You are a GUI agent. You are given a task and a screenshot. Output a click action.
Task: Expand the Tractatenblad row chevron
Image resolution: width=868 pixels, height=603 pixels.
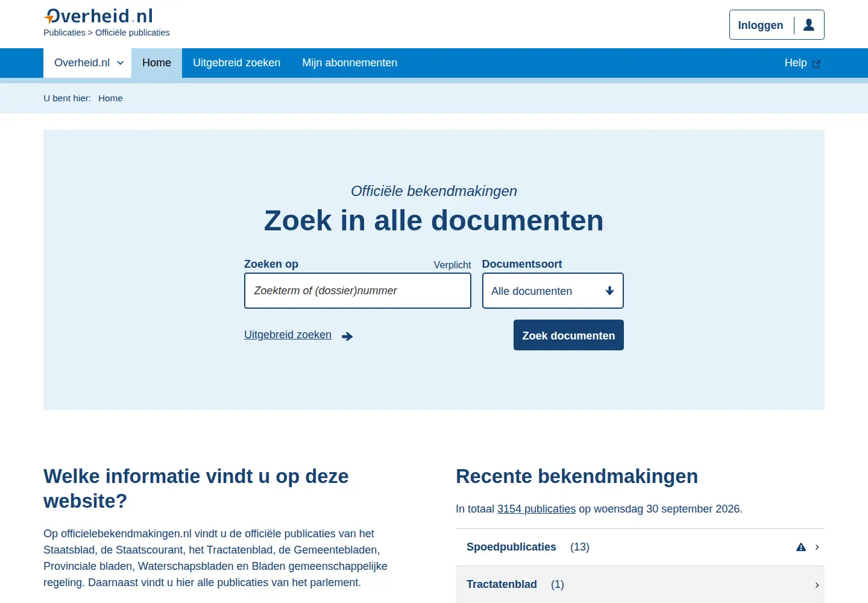(x=817, y=585)
